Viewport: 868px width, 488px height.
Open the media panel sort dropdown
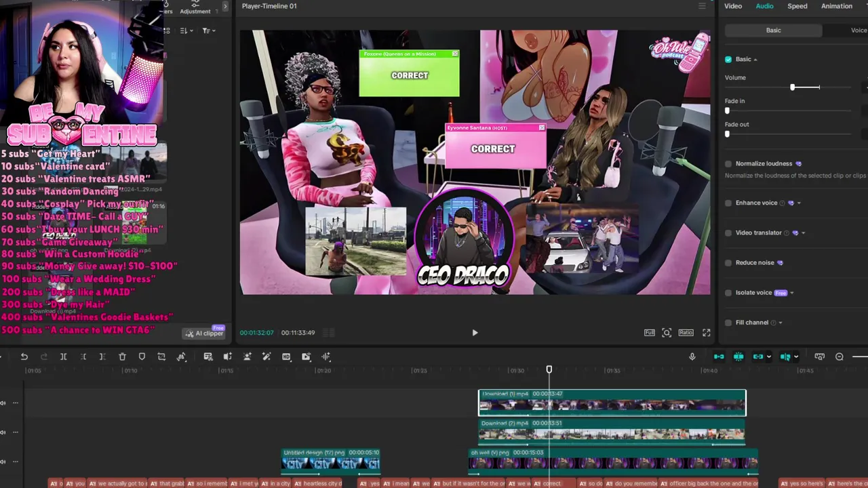pos(187,30)
